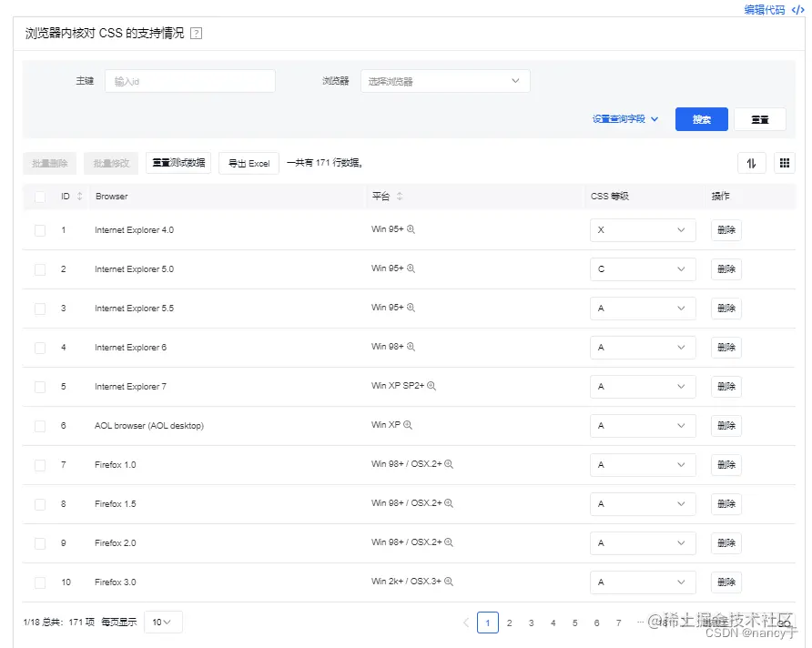
Task: Click magnifier icon in Firefox 1.5 row
Action: pos(449,503)
